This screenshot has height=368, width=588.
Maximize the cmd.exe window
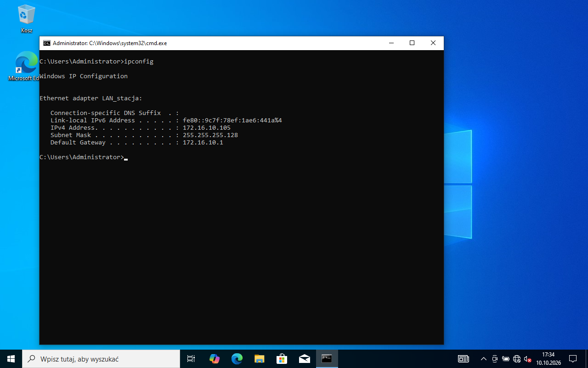(x=412, y=43)
